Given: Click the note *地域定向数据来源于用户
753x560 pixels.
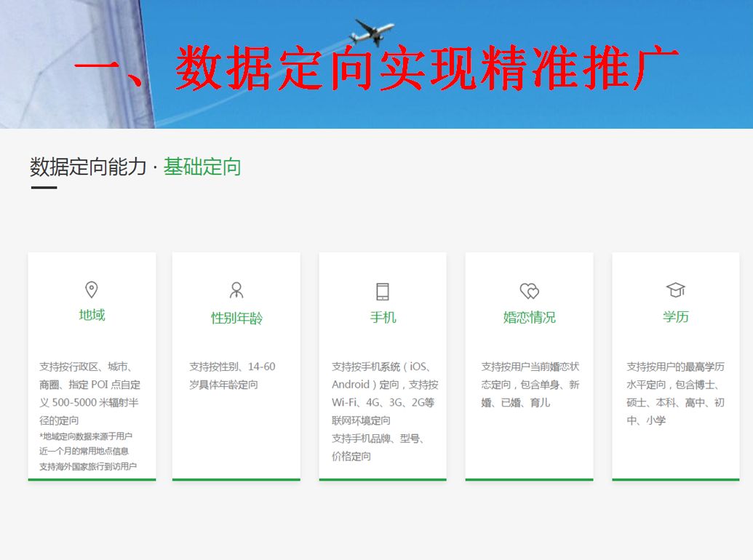Looking at the screenshot, I should coord(86,436).
